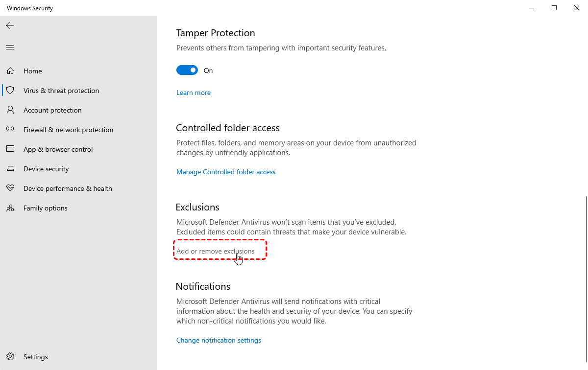The height and width of the screenshot is (370, 588).
Task: Click the Home house icon
Action: (x=10, y=71)
